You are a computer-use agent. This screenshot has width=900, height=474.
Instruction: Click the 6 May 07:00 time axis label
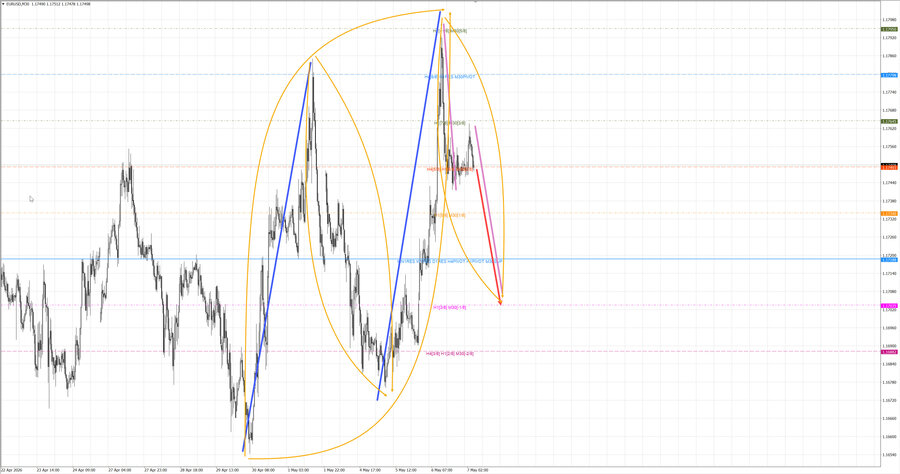pyautogui.click(x=441, y=470)
